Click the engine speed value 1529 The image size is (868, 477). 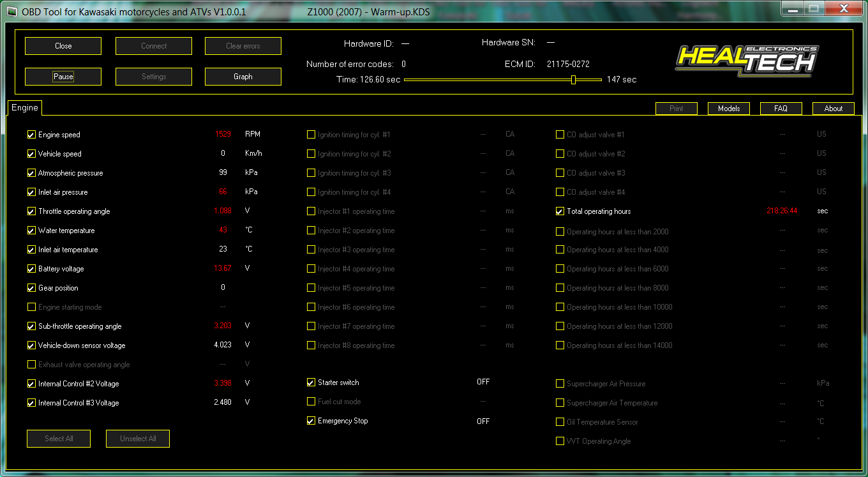[223, 134]
